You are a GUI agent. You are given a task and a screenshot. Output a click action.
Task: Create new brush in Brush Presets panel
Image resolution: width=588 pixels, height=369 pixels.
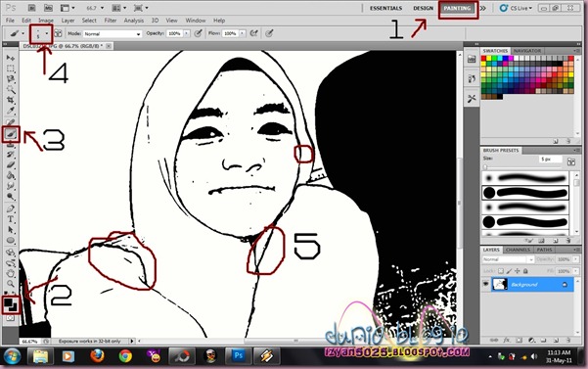point(556,241)
